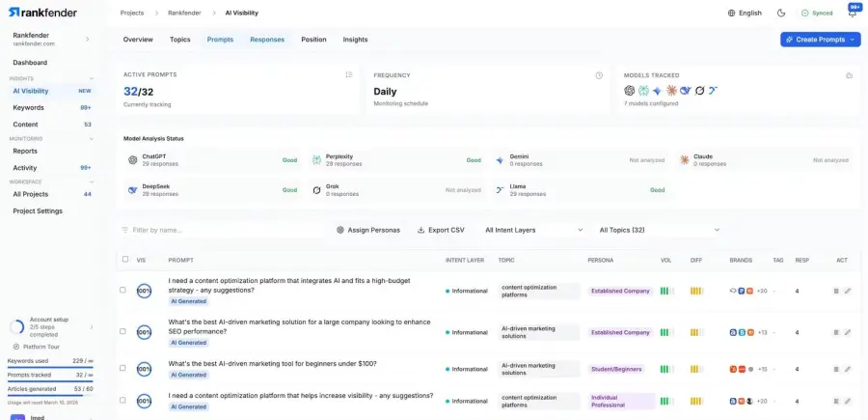Click the Export CSV button
The height and width of the screenshot is (420, 868).
pos(441,230)
